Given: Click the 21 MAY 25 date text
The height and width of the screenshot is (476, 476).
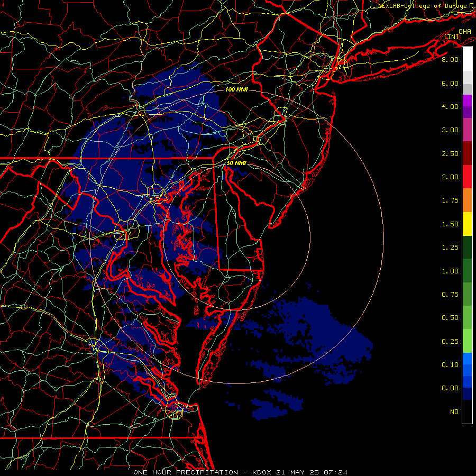Looking at the screenshot, I should click(x=298, y=472).
